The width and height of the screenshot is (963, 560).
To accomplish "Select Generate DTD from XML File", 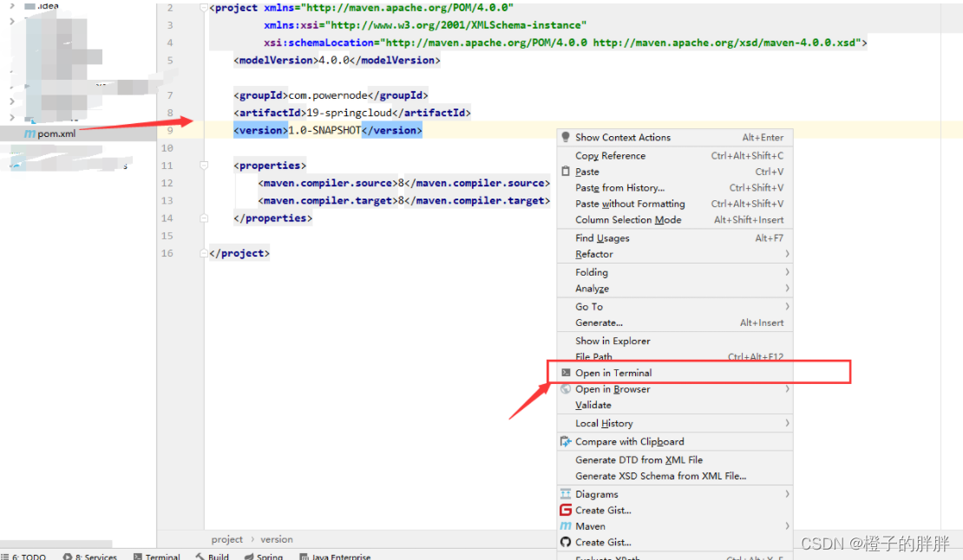I will (x=675, y=460).
